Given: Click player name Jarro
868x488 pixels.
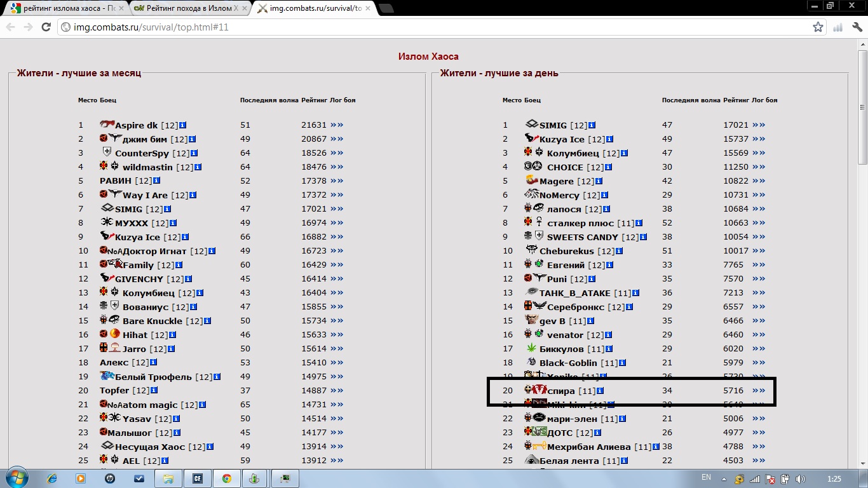Looking at the screenshot, I should click(x=134, y=349).
